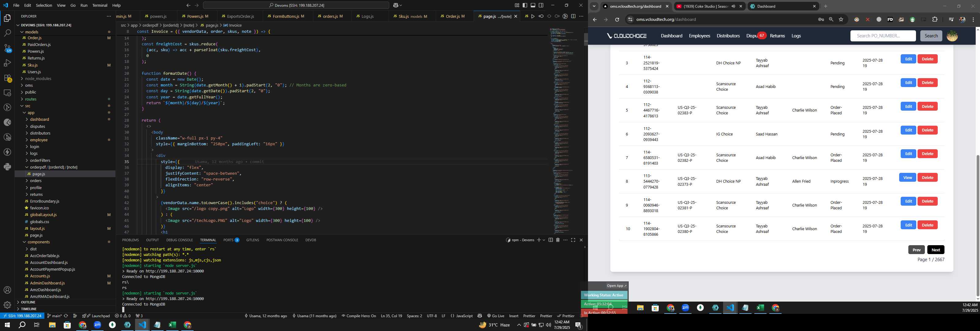Open the Chrome three-dot menu
The image size is (980, 331).
coord(973,19)
